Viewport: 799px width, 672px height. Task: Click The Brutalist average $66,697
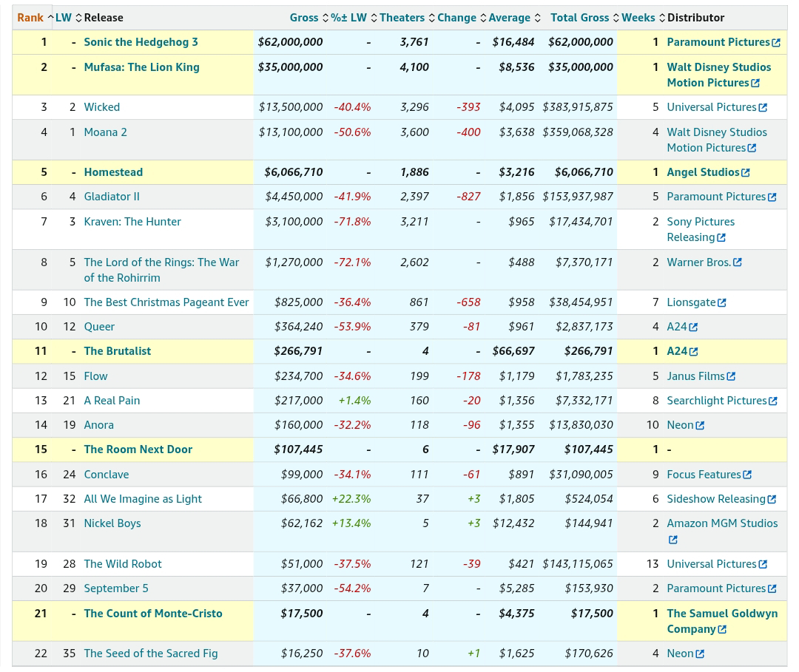click(513, 351)
